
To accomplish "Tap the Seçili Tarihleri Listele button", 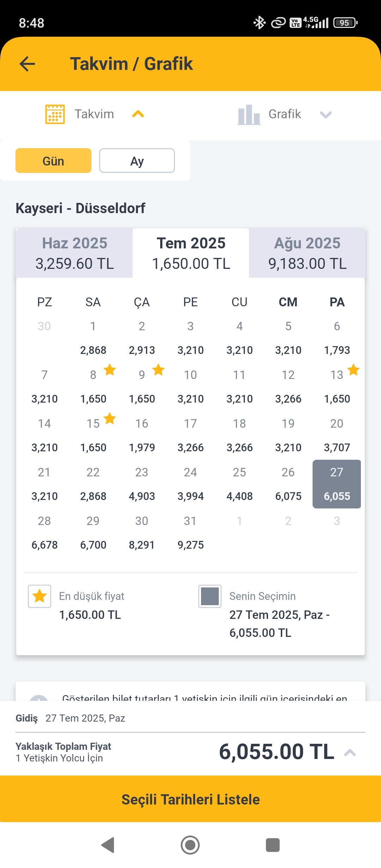I will click(190, 799).
